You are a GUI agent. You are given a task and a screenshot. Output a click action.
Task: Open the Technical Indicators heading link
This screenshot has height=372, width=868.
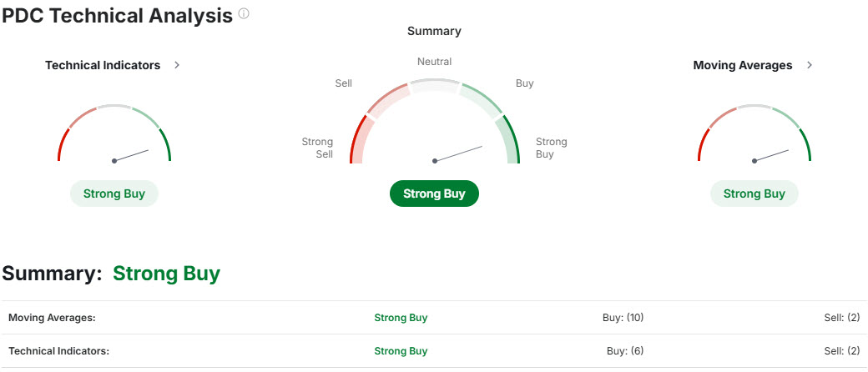tap(103, 65)
